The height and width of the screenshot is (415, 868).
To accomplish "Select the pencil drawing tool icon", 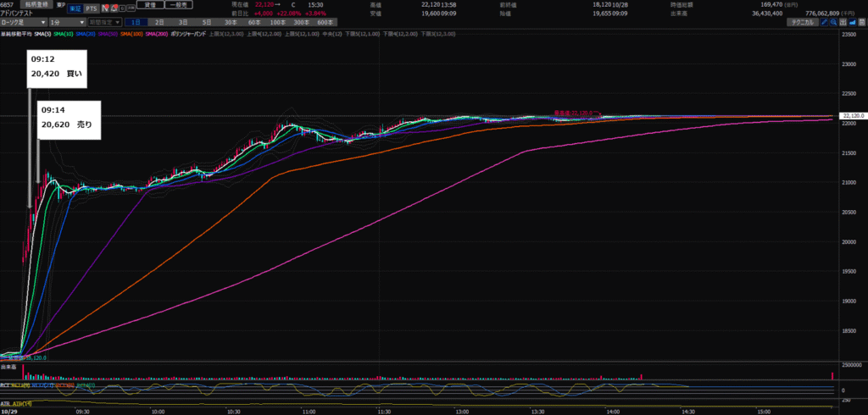I will click(x=823, y=22).
